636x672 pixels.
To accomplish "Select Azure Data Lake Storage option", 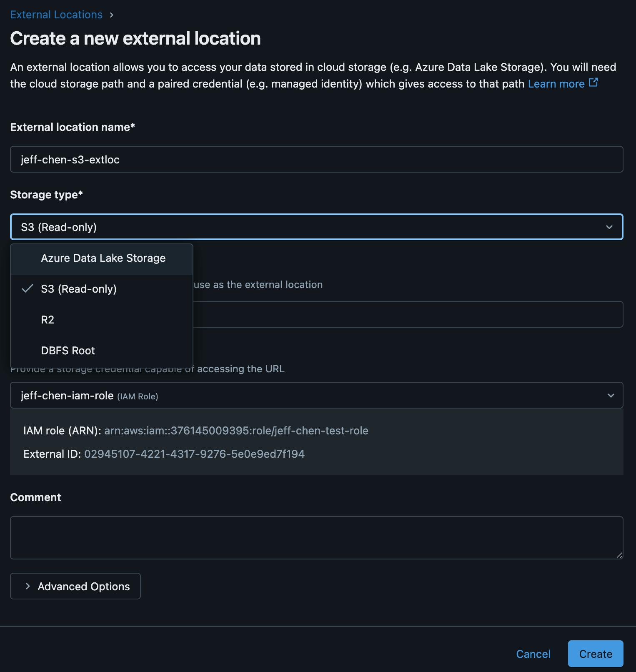I will pyautogui.click(x=103, y=258).
